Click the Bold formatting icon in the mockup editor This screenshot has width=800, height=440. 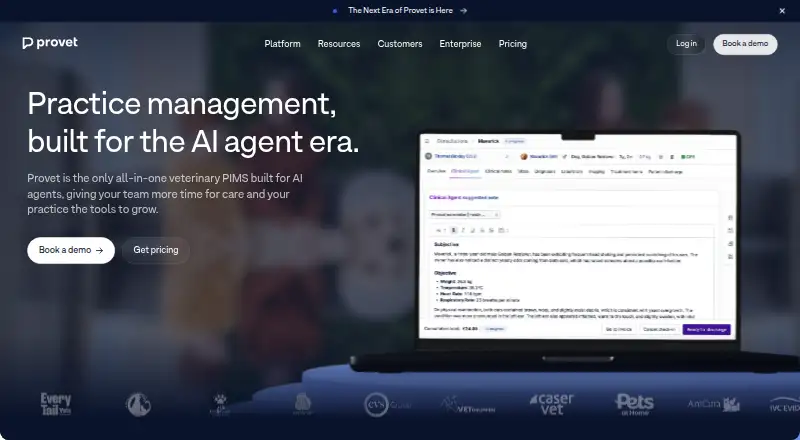tap(454, 230)
